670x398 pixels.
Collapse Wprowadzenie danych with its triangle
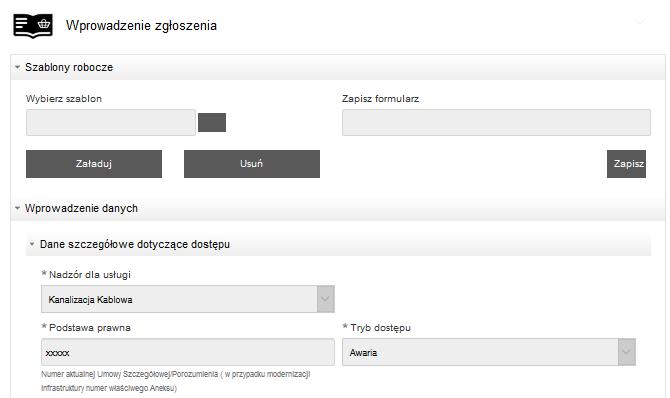pyautogui.click(x=18, y=208)
